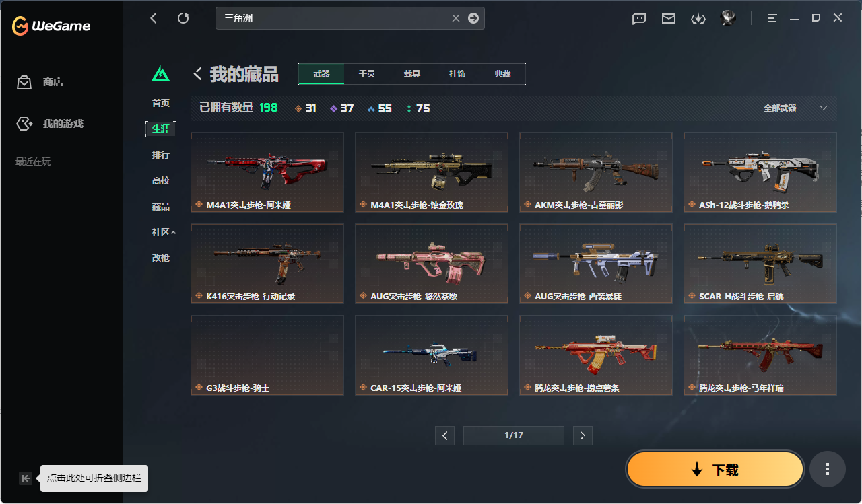The width and height of the screenshot is (862, 504).
Task: Open the chat messages icon
Action: [639, 19]
